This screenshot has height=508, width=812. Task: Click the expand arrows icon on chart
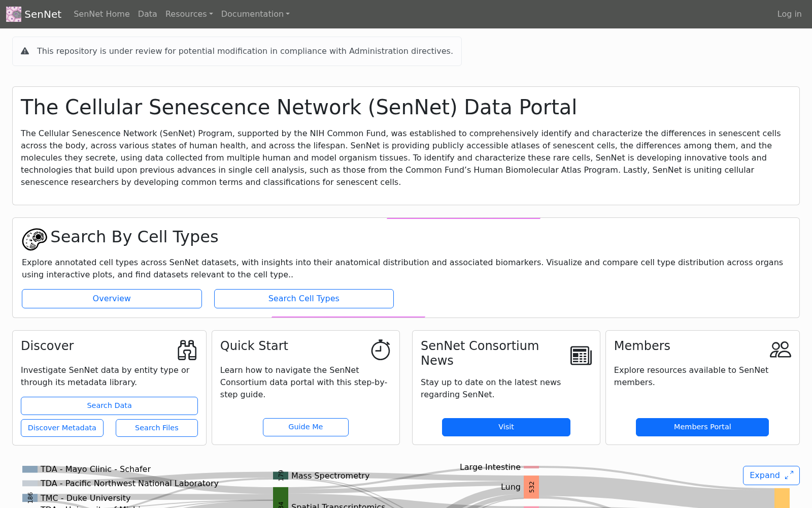click(x=789, y=475)
